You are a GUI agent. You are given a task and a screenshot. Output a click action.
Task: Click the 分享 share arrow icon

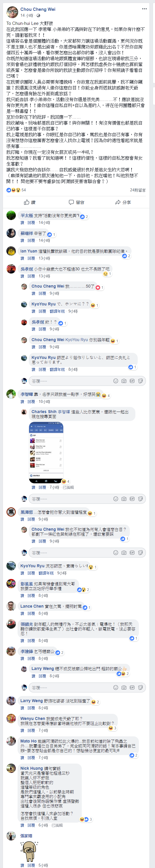click(118, 202)
